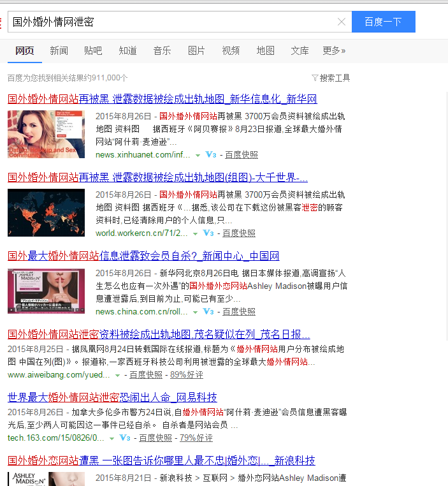Go to the 知道 tab

(127, 50)
